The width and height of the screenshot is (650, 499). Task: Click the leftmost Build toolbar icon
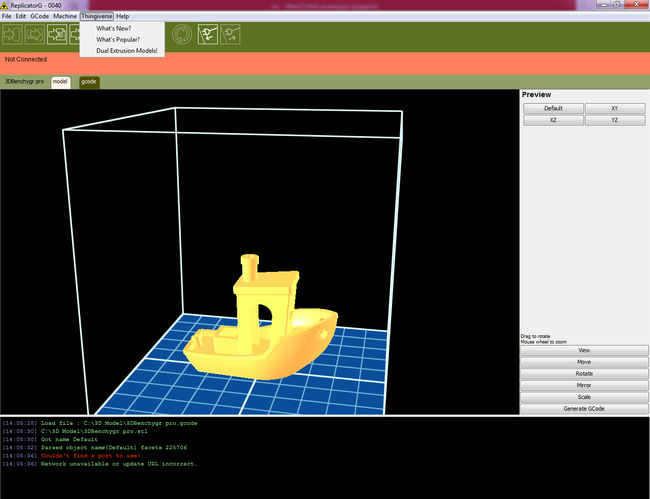pyautogui.click(x=13, y=35)
